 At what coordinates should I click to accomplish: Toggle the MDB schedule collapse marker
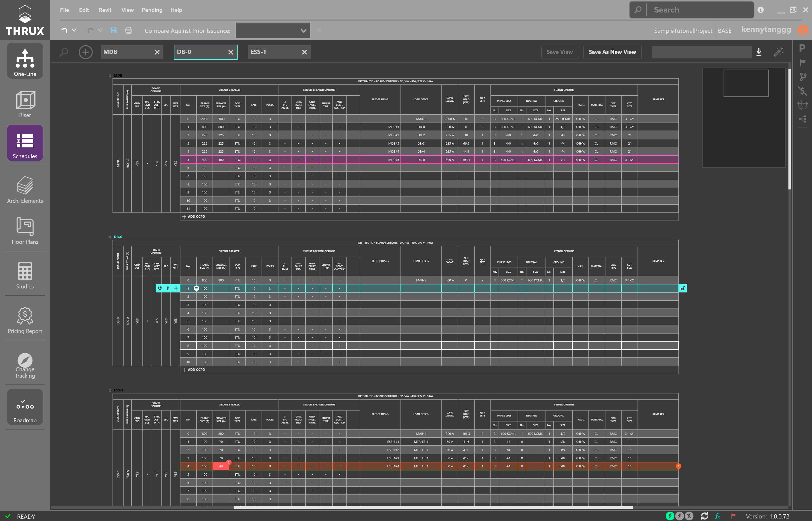(110, 75)
